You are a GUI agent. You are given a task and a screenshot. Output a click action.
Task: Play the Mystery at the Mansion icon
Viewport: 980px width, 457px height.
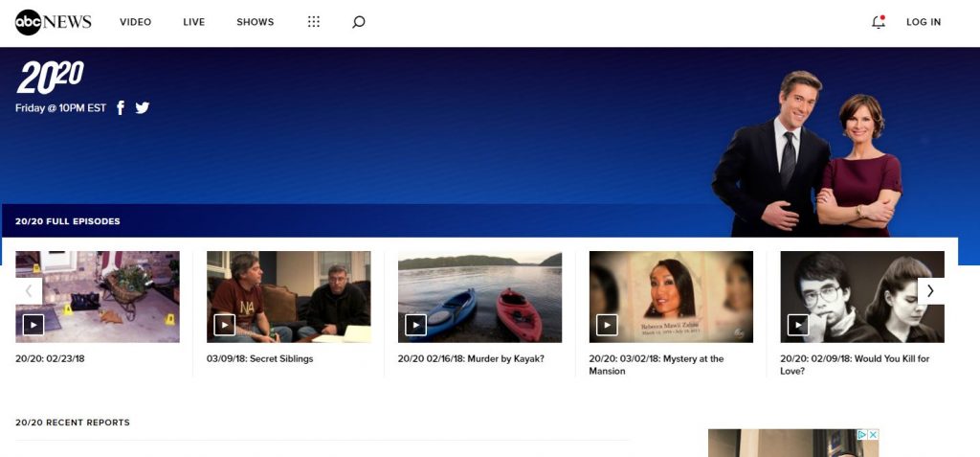tap(607, 324)
